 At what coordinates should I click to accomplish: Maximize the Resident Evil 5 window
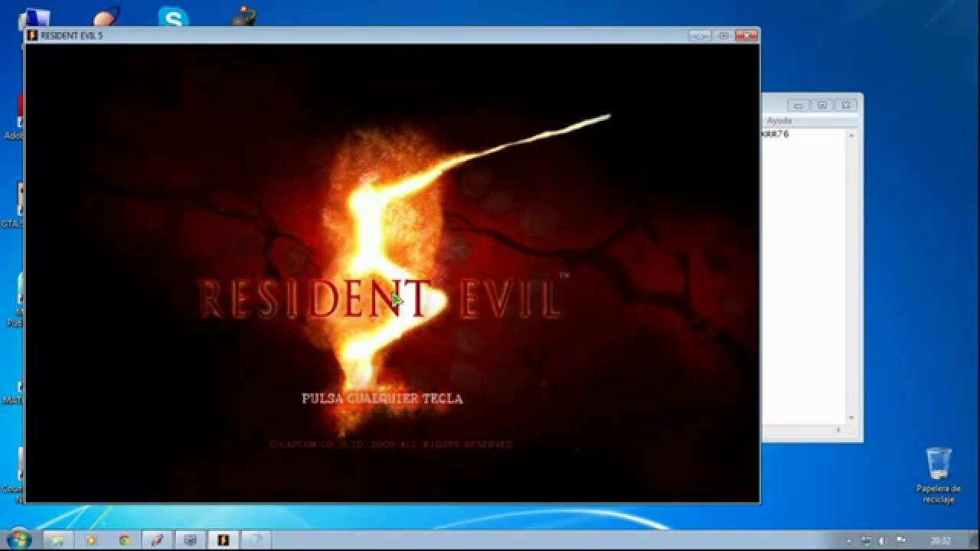click(723, 35)
